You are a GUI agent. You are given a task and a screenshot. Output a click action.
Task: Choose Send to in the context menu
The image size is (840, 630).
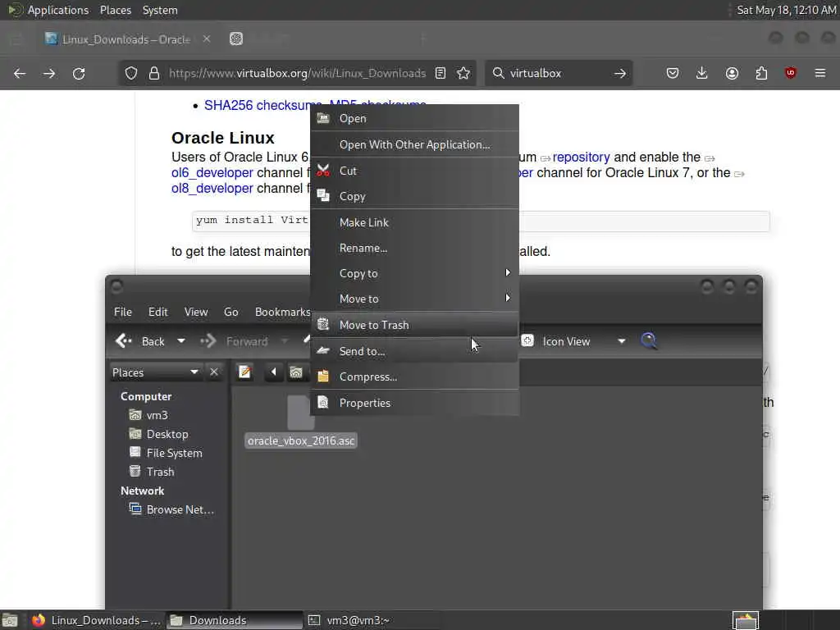pyautogui.click(x=414, y=351)
